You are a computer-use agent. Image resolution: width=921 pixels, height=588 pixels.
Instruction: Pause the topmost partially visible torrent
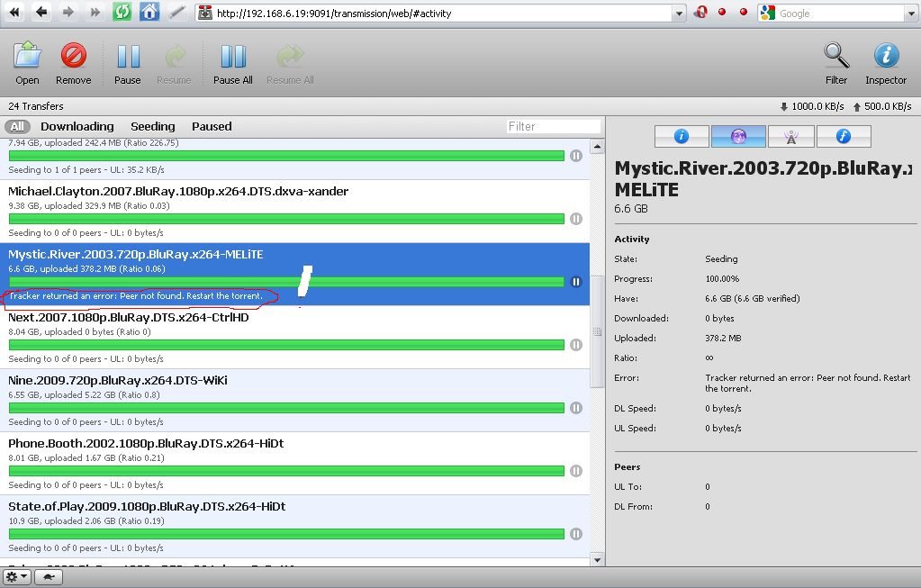pyautogui.click(x=576, y=156)
